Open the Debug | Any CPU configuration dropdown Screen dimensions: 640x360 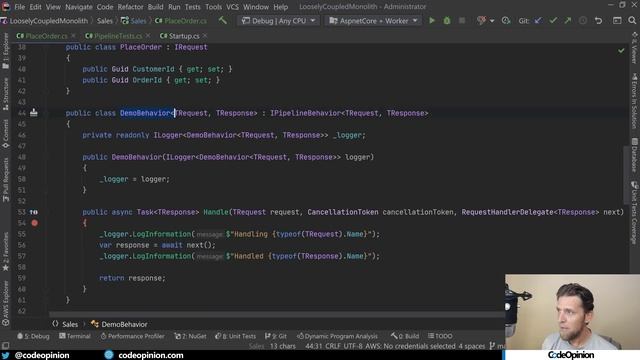pos(279,20)
